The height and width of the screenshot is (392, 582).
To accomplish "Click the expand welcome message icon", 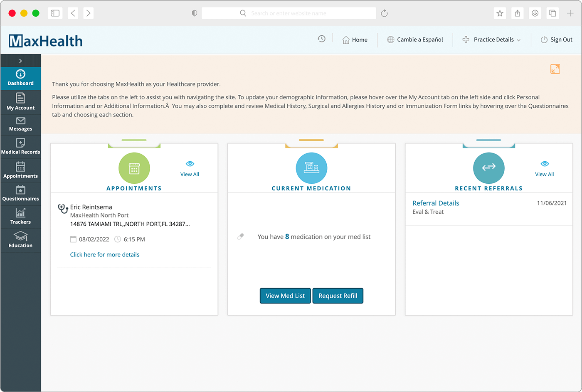I will click(x=555, y=69).
